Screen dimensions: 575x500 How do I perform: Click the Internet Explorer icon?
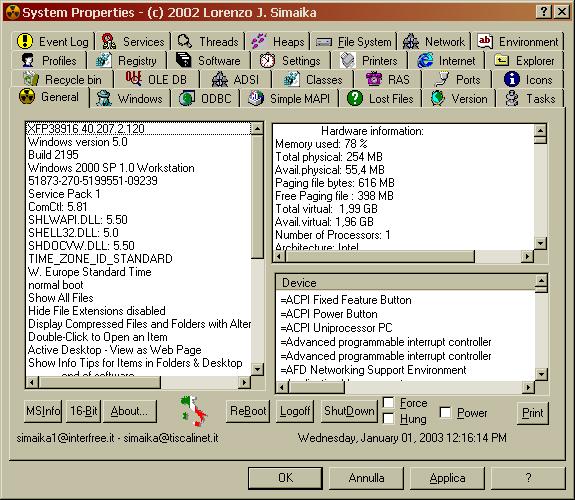[x=425, y=61]
